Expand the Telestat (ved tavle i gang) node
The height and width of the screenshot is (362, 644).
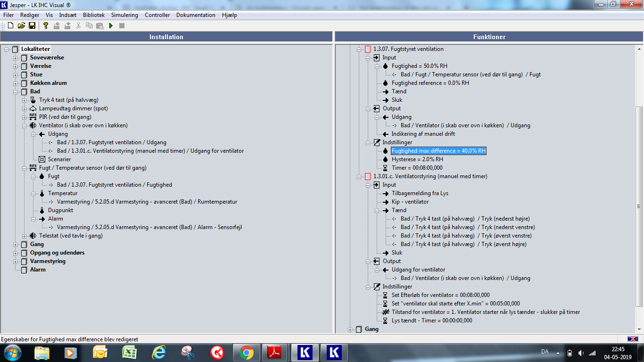pyautogui.click(x=25, y=236)
